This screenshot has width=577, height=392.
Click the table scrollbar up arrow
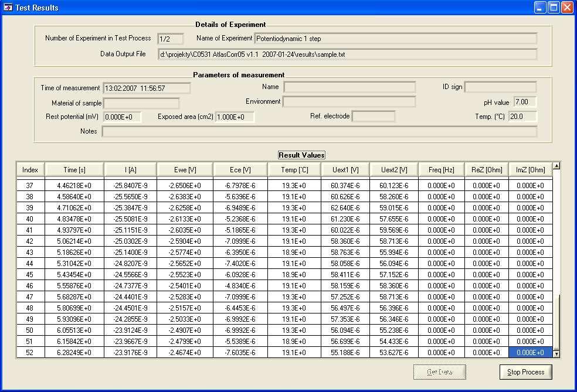(x=556, y=166)
